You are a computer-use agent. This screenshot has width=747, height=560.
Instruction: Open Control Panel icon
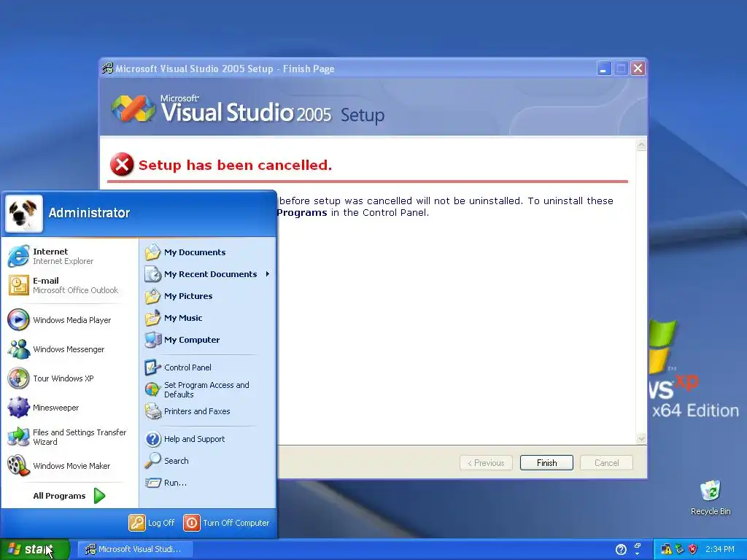[153, 367]
